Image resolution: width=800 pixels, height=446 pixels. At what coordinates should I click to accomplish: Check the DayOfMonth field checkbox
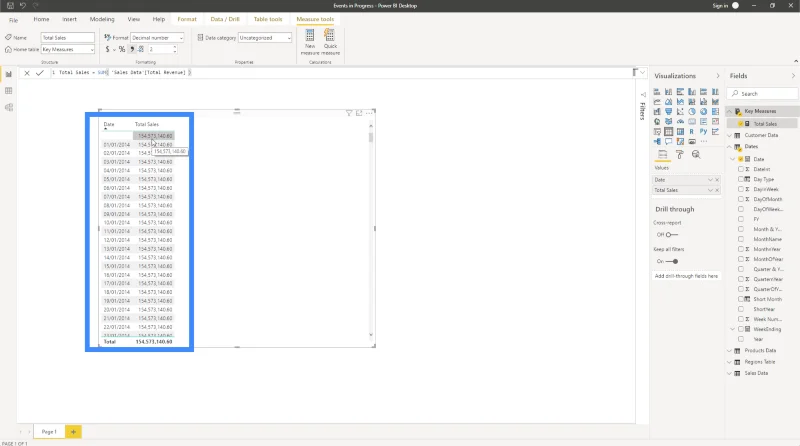pos(741,200)
